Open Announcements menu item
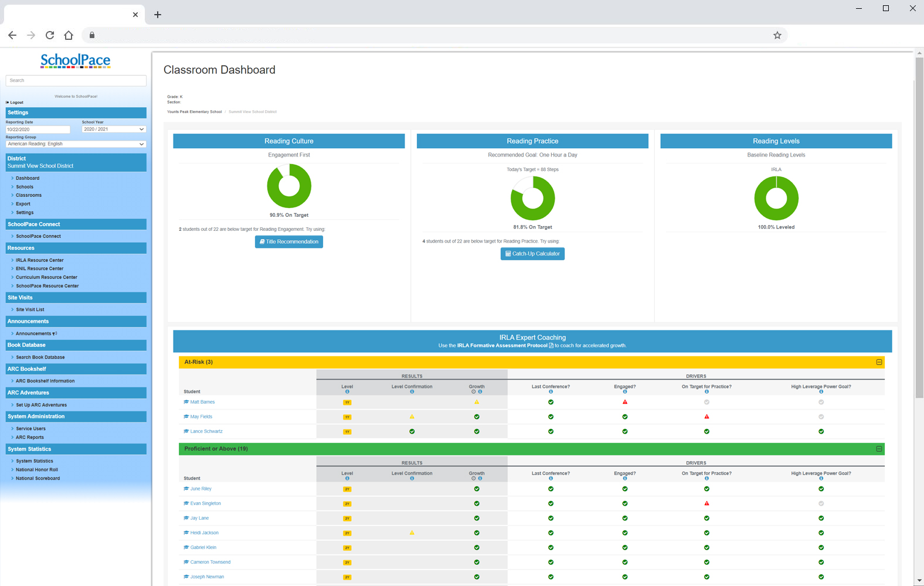The height and width of the screenshot is (586, 924). (36, 333)
